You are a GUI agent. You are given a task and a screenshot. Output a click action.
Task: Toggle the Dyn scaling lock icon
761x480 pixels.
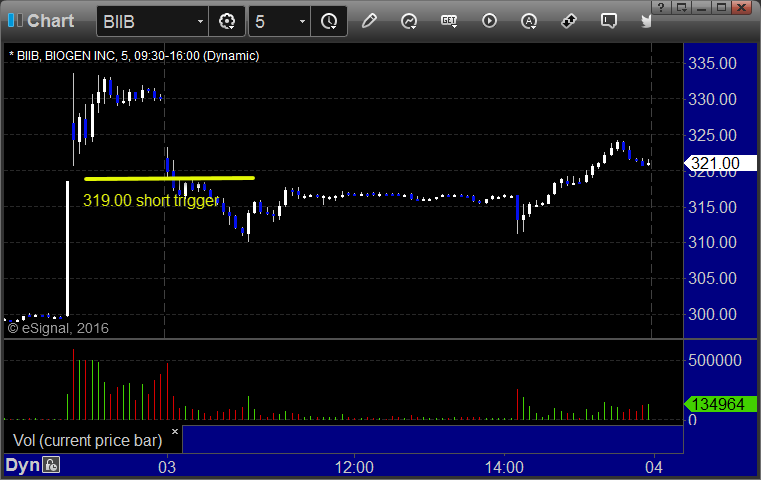(51, 465)
